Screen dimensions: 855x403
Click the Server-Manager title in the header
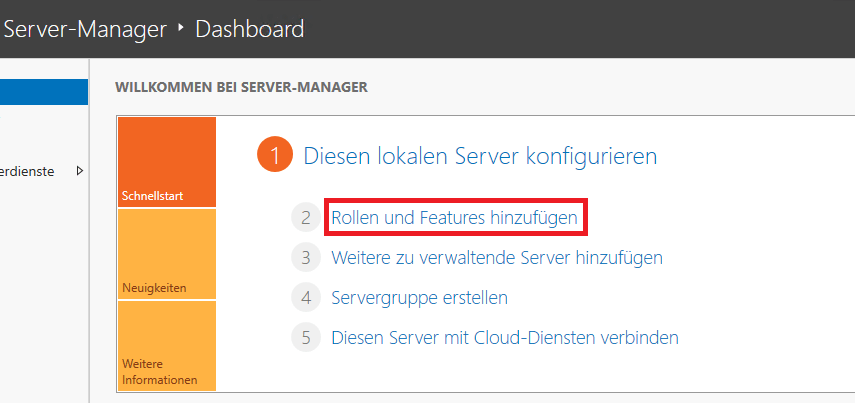coord(85,29)
